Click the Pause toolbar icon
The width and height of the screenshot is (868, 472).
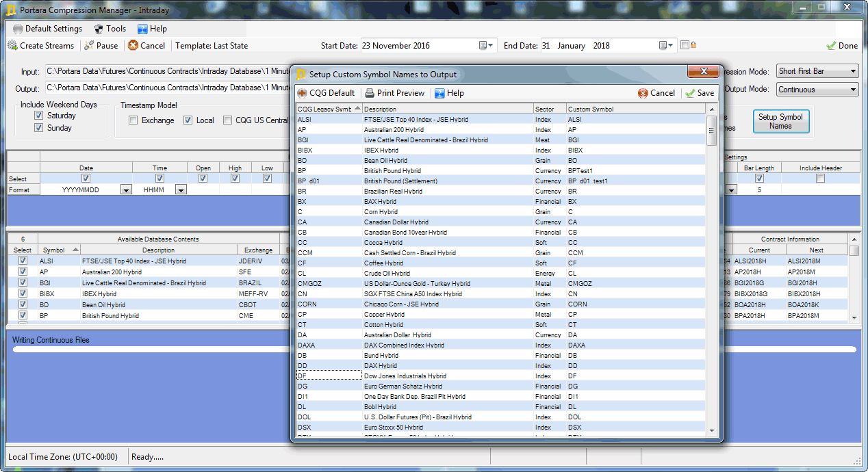click(x=90, y=46)
